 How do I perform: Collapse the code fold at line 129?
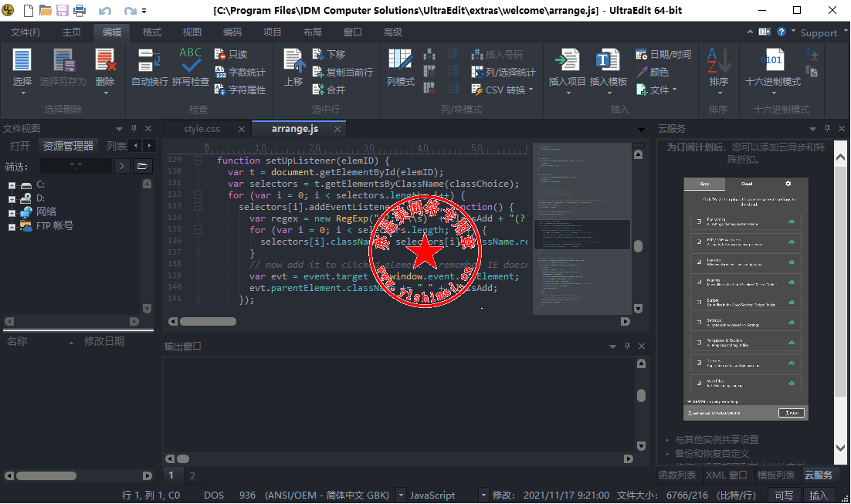[x=198, y=160]
